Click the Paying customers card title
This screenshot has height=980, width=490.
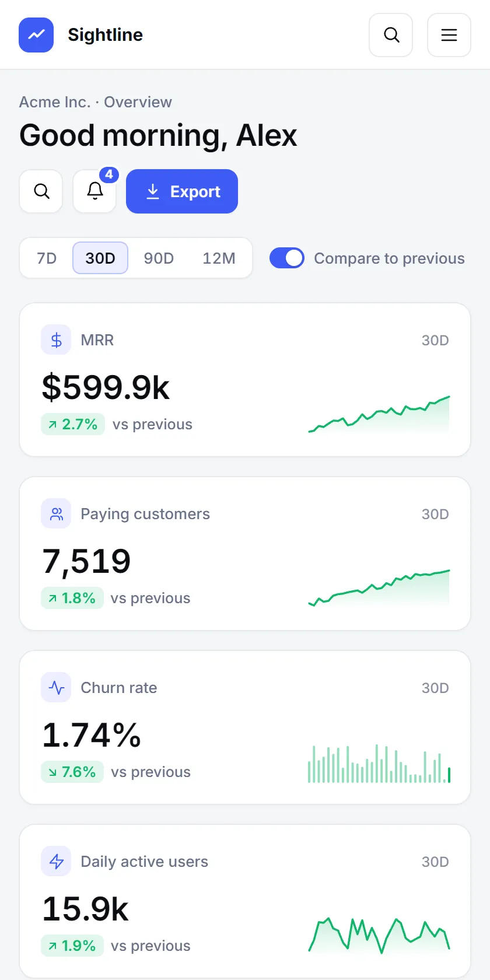[145, 514]
